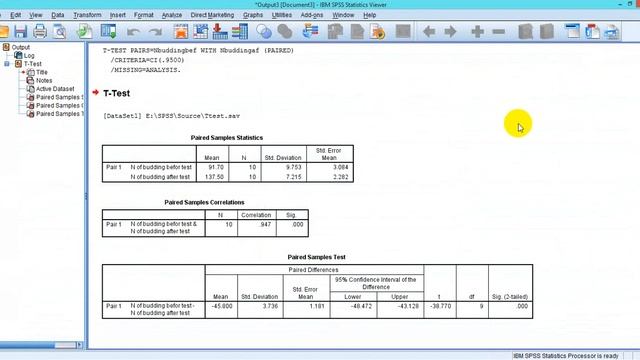
Task: Click the 'Paired Samples Test' table title
Action: [316, 257]
